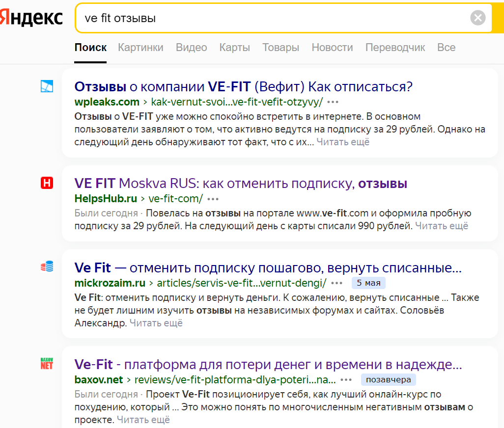Show all services via Все
504x428 pixels.
[x=446, y=48]
